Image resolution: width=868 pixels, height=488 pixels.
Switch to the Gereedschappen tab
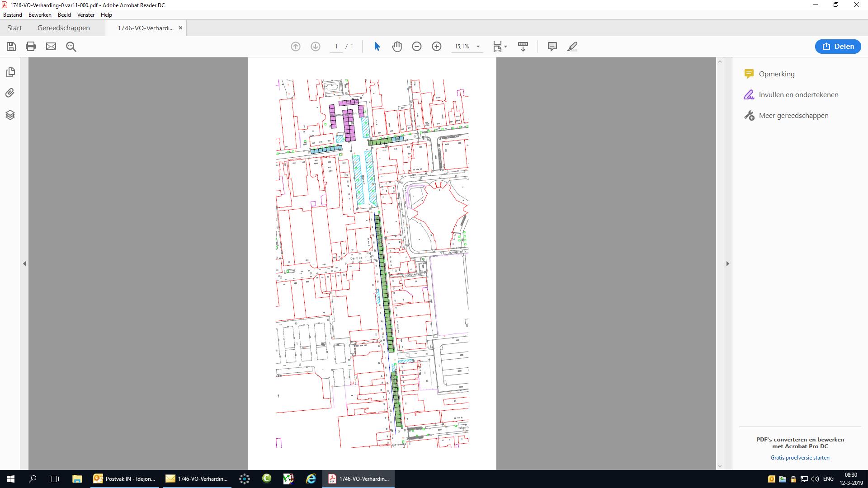tap(64, 28)
